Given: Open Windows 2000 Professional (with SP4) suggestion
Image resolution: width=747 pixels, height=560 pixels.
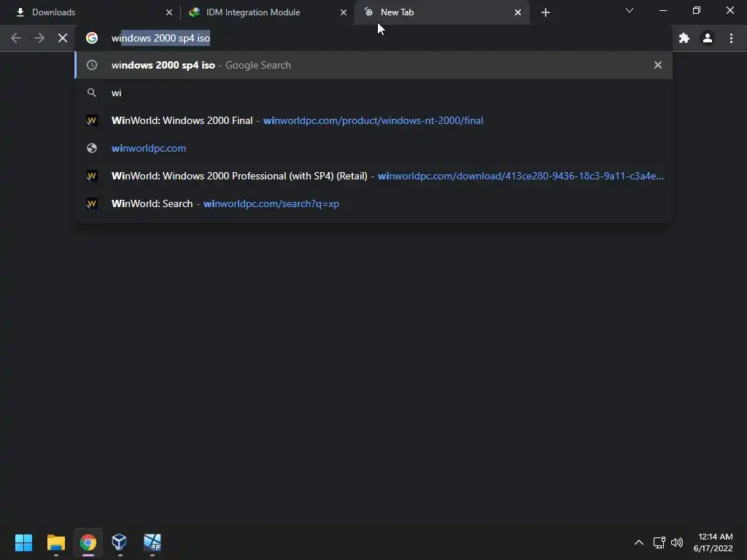Looking at the screenshot, I should click(x=373, y=176).
